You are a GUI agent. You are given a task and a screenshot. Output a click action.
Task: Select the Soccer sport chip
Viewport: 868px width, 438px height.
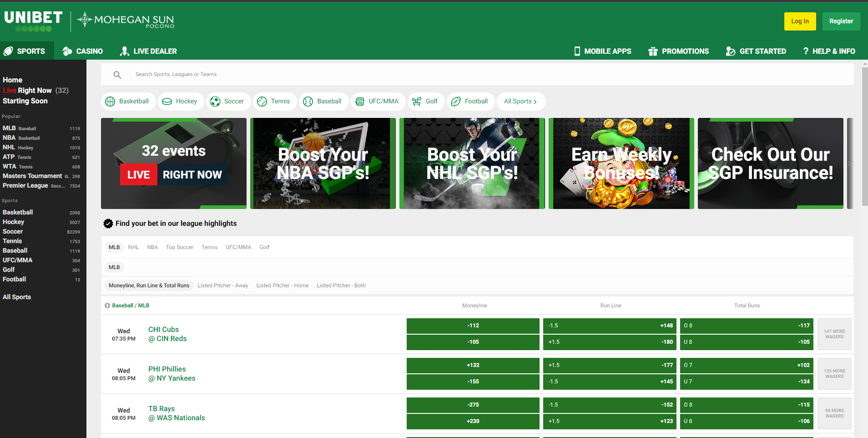coord(228,102)
